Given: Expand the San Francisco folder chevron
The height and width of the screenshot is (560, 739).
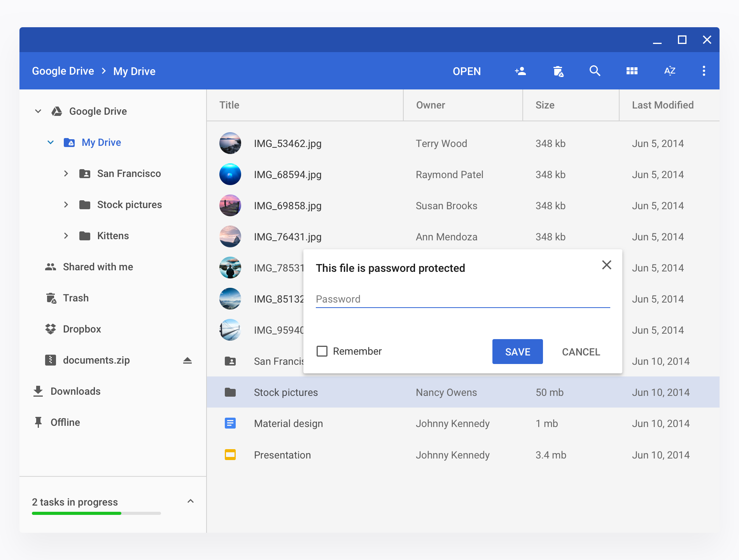Looking at the screenshot, I should pyautogui.click(x=66, y=173).
